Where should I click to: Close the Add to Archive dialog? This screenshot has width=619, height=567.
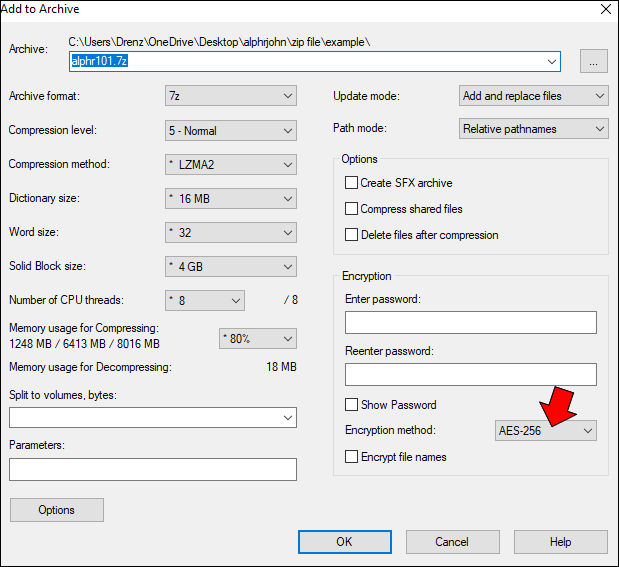(x=606, y=9)
